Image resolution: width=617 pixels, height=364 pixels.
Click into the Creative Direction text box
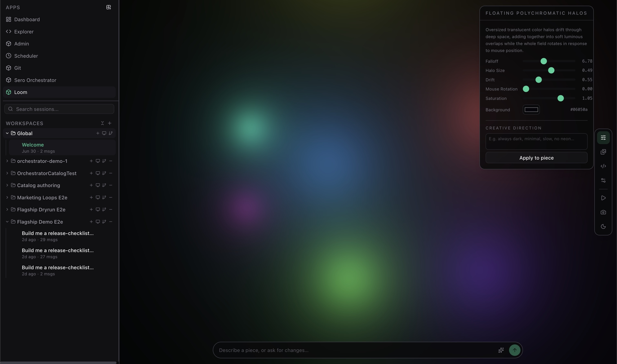[536, 141]
